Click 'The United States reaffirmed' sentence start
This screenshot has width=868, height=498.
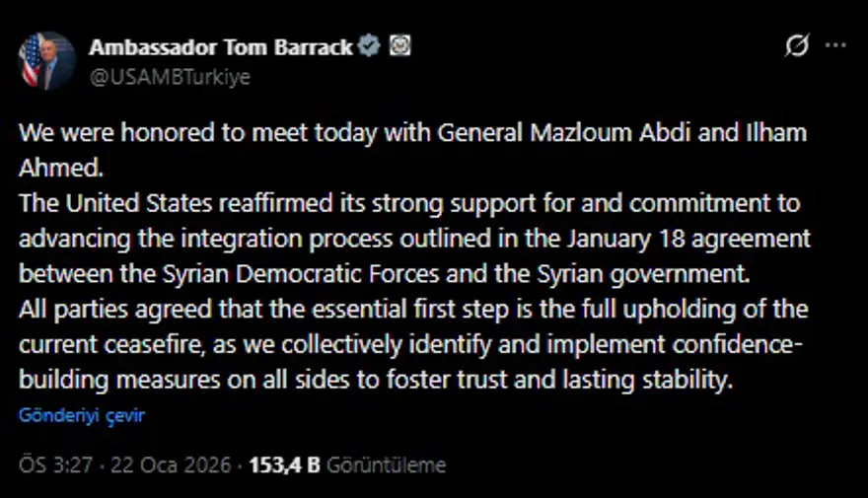coord(148,203)
